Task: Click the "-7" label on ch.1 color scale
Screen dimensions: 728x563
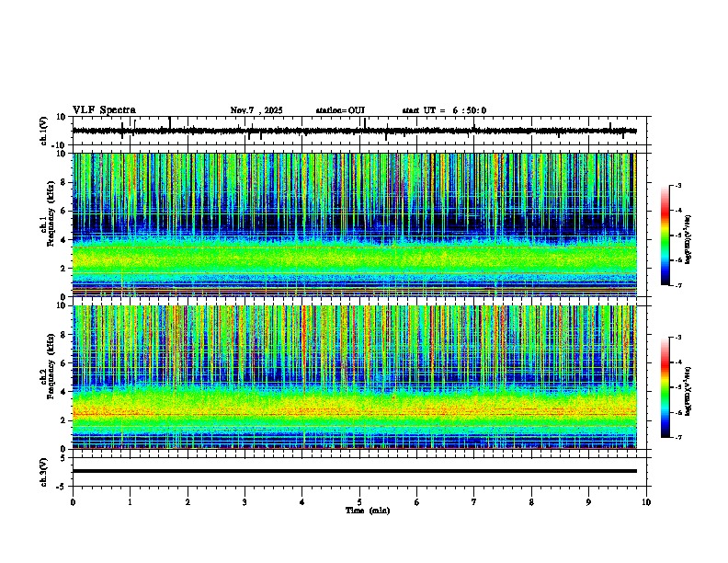Action: pos(677,285)
